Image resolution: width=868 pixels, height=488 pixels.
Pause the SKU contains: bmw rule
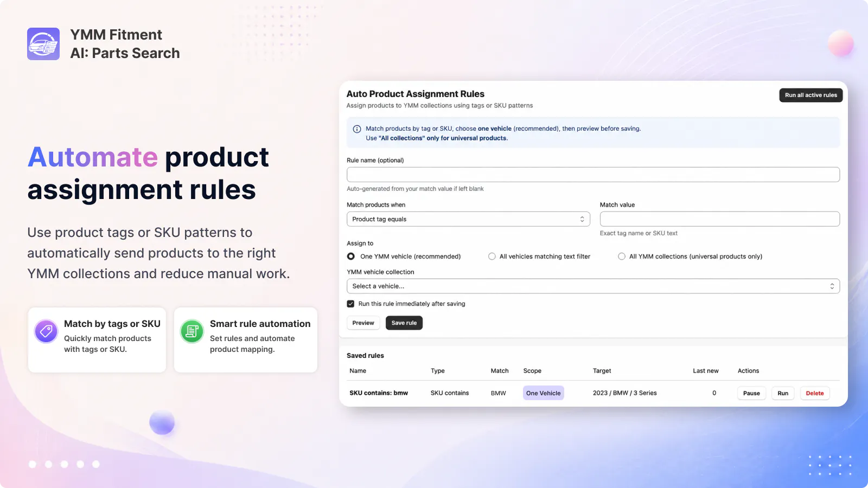tap(751, 393)
